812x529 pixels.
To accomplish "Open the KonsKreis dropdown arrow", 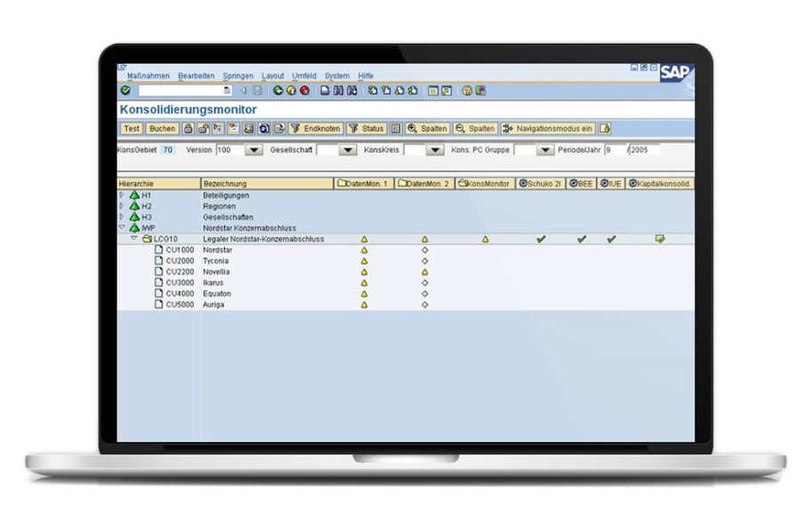I will (x=435, y=150).
